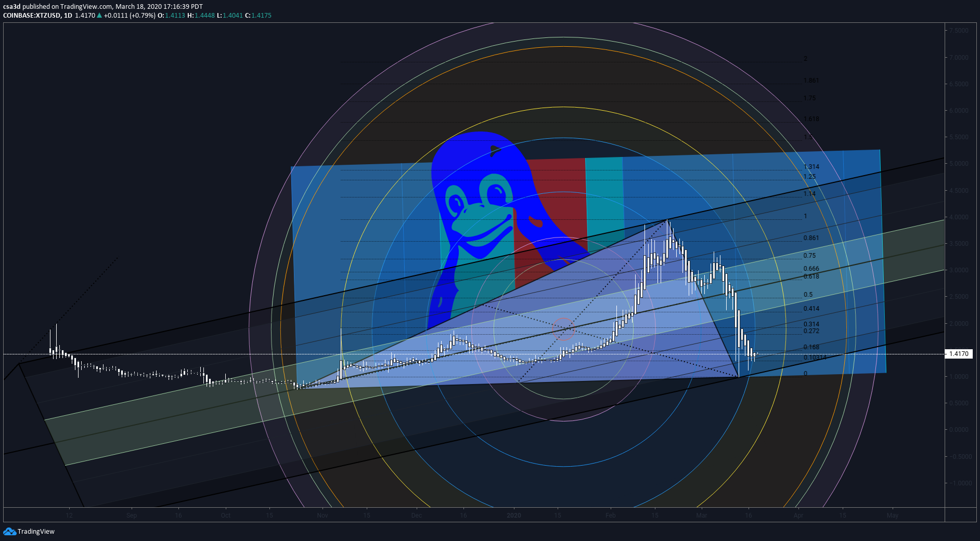Click the TradingView wordmark in the footer
This screenshot has height=541, width=980.
(36, 531)
